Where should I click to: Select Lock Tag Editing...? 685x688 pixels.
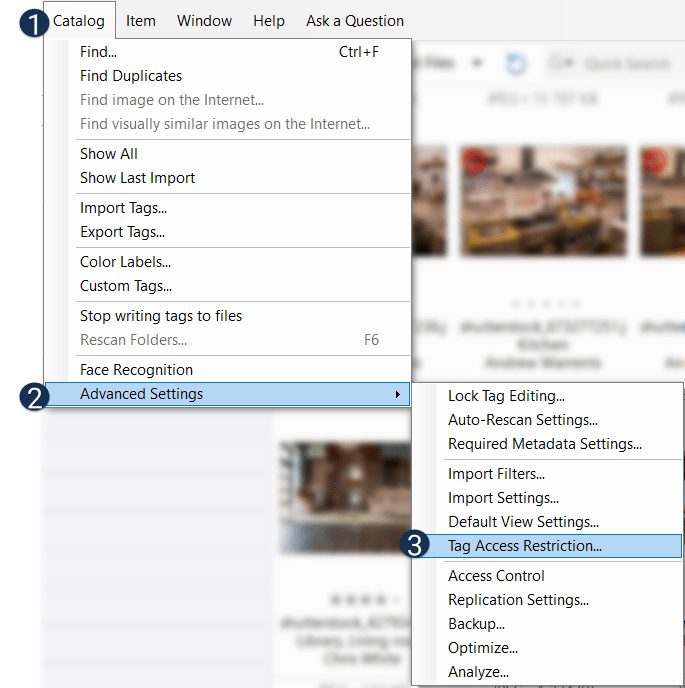click(506, 396)
